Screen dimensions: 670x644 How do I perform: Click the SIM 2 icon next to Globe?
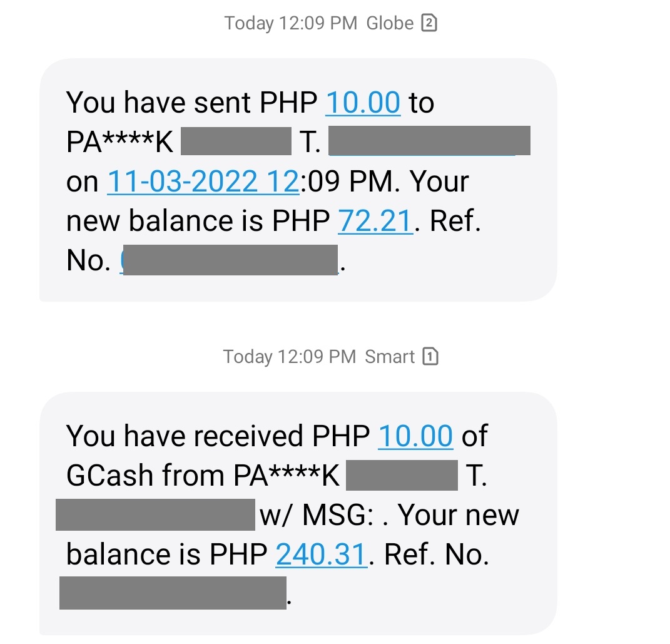click(429, 23)
